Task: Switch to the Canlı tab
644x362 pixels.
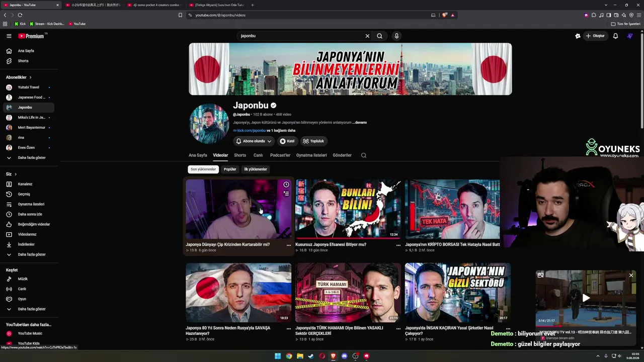Action: coord(258,155)
